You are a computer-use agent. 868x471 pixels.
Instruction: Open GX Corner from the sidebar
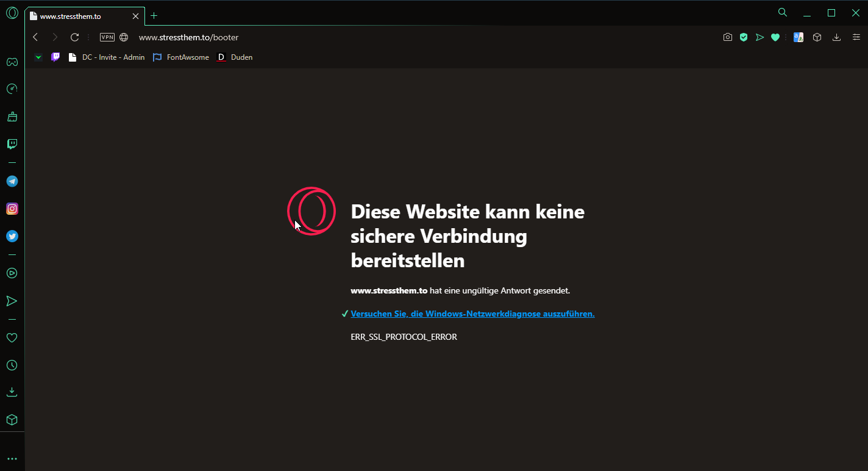tap(12, 62)
